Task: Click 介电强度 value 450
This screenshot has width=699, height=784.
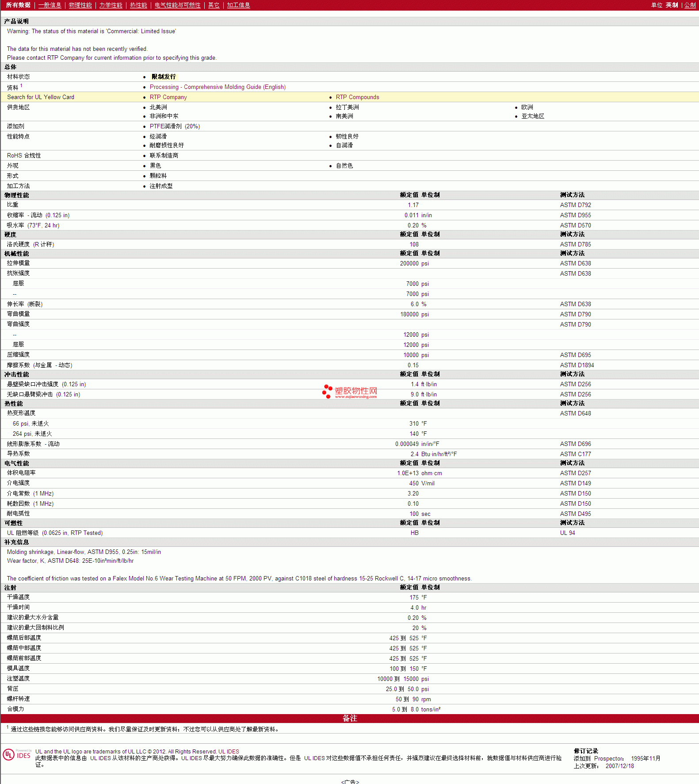Action: pos(414,484)
